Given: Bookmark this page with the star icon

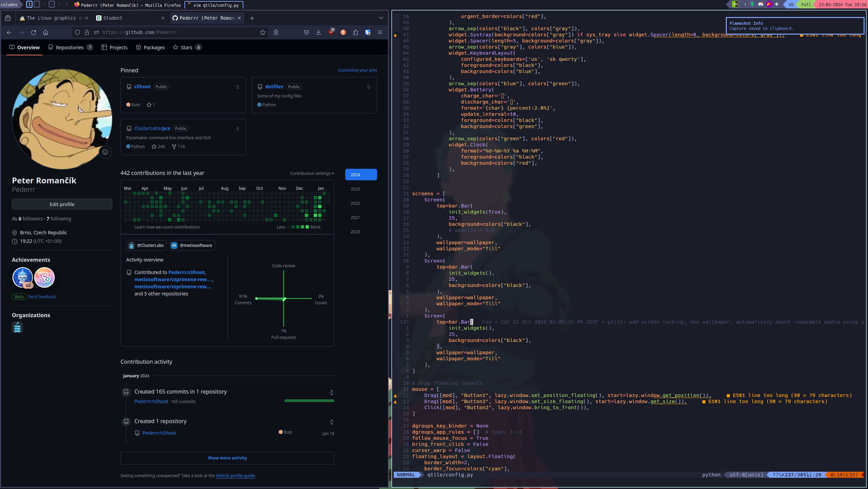Looking at the screenshot, I should pos(263,32).
